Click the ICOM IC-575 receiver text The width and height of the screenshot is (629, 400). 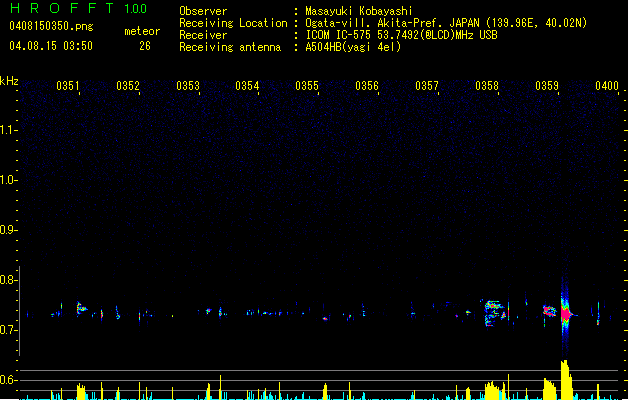[402, 35]
